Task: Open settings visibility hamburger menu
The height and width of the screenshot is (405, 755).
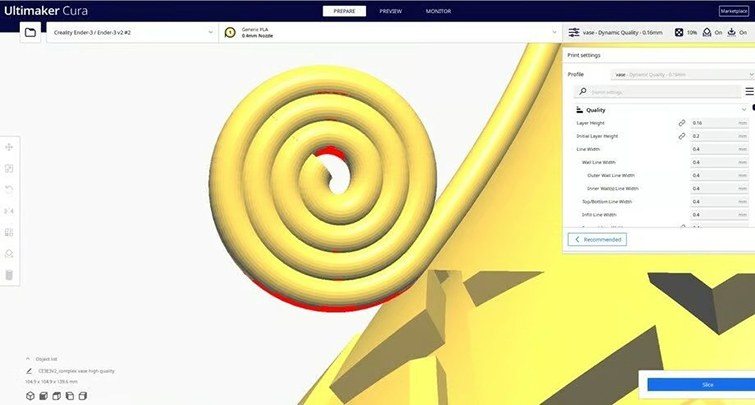Action: tap(749, 91)
